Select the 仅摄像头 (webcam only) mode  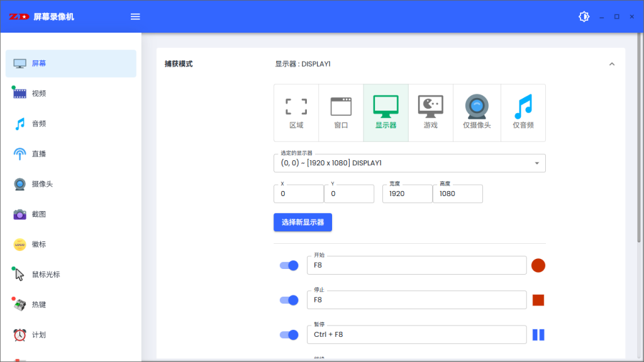[x=476, y=112]
